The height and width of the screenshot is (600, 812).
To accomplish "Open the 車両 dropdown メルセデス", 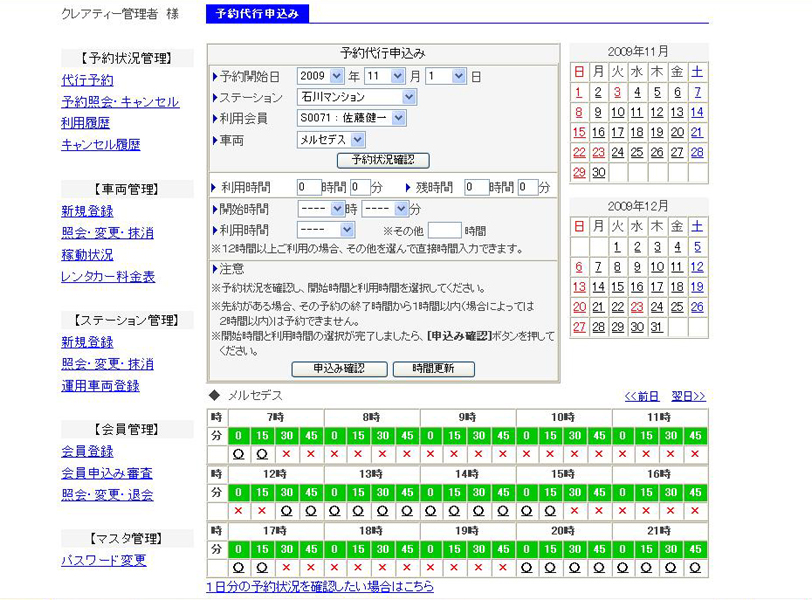I will (331, 139).
